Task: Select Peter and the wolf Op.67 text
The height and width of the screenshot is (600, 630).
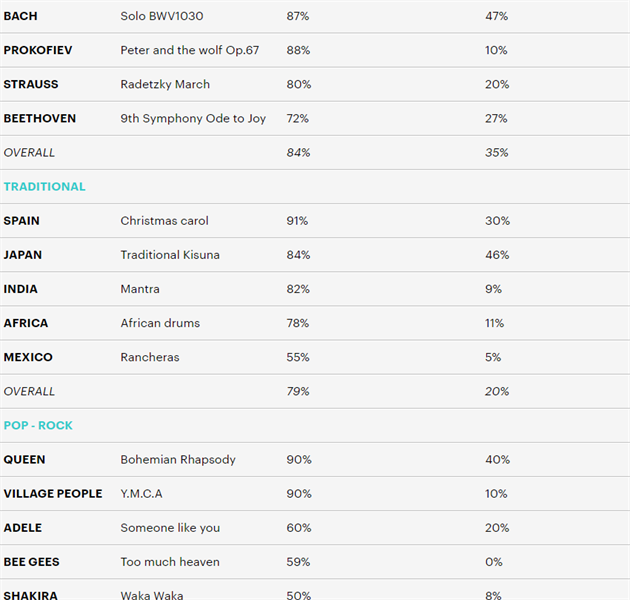Action: coord(189,51)
